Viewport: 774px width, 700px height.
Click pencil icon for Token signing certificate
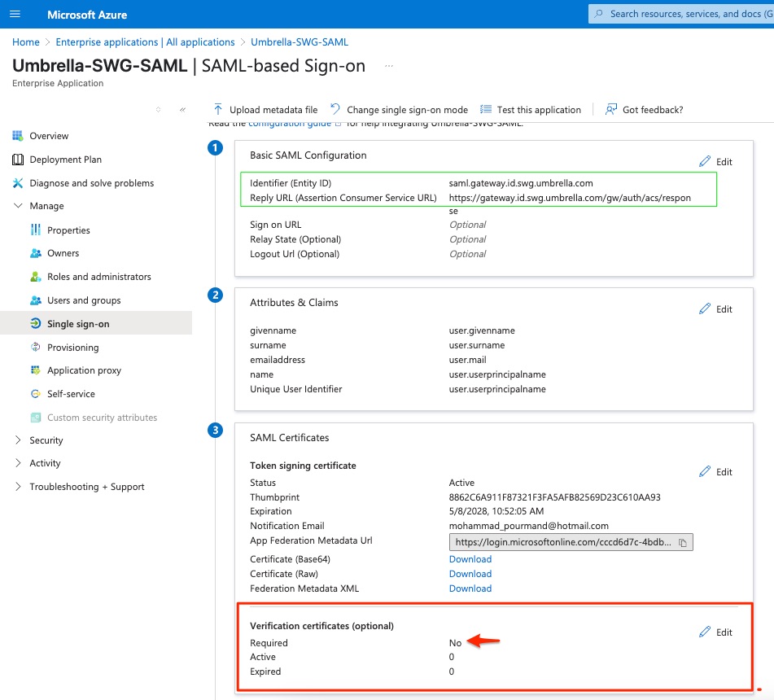click(x=705, y=471)
